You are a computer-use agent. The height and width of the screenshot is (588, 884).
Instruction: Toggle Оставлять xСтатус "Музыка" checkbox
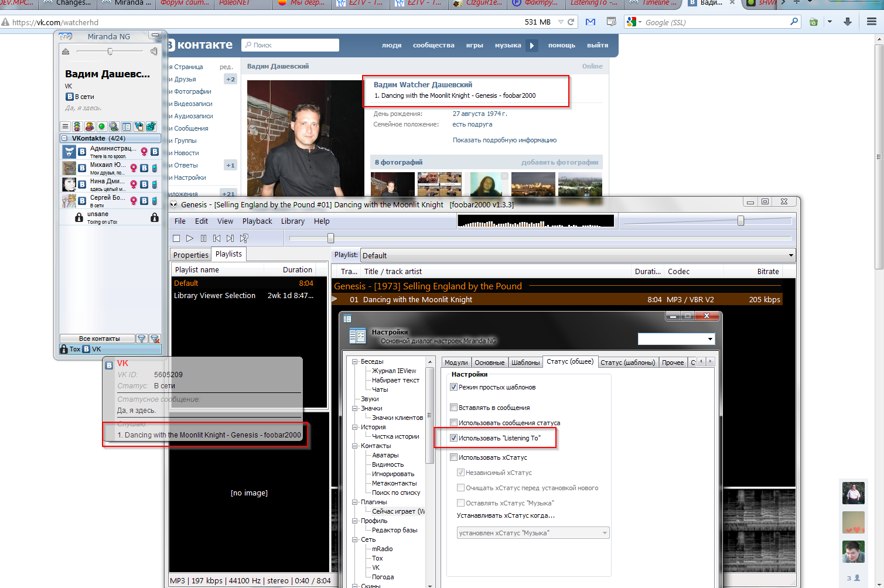point(460,503)
